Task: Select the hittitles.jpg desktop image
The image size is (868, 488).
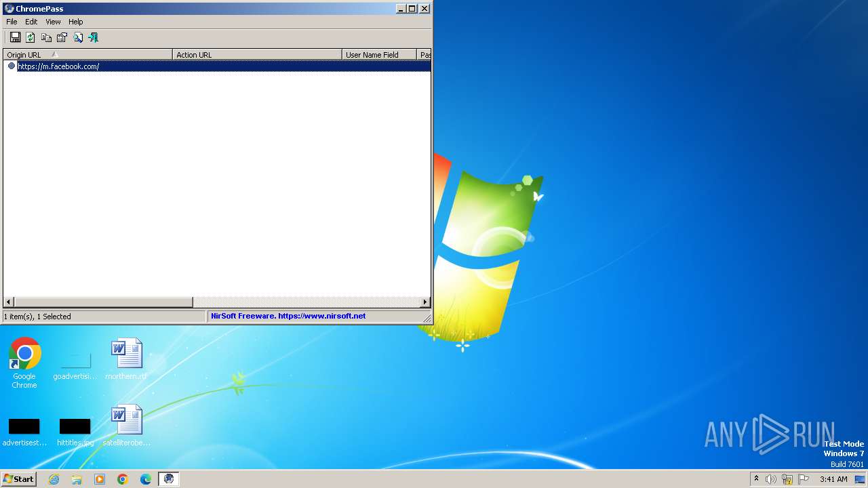Action: pos(75,432)
